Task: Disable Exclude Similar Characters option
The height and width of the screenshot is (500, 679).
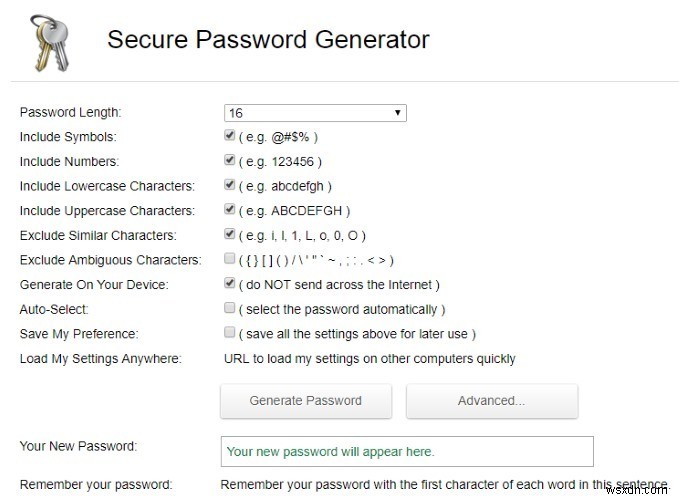Action: coord(230,235)
